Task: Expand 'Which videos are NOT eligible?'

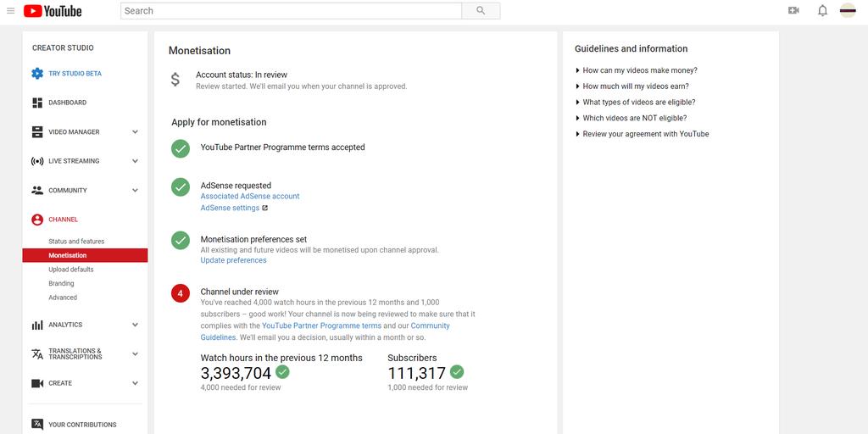Action: pyautogui.click(x=631, y=118)
